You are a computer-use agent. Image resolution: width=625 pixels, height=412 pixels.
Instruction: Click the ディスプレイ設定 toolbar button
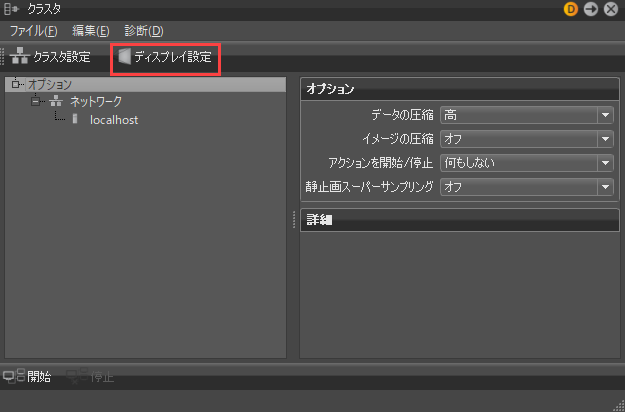coord(165,57)
